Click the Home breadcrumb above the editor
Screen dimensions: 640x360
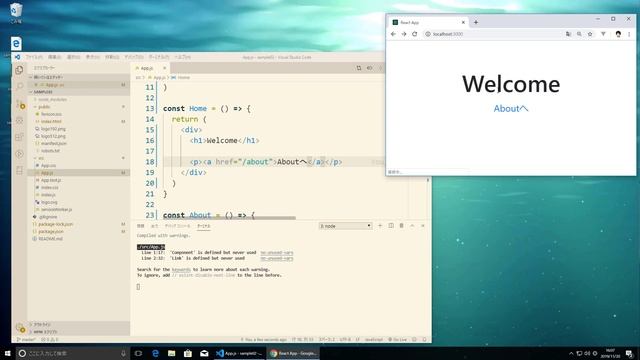click(x=180, y=78)
